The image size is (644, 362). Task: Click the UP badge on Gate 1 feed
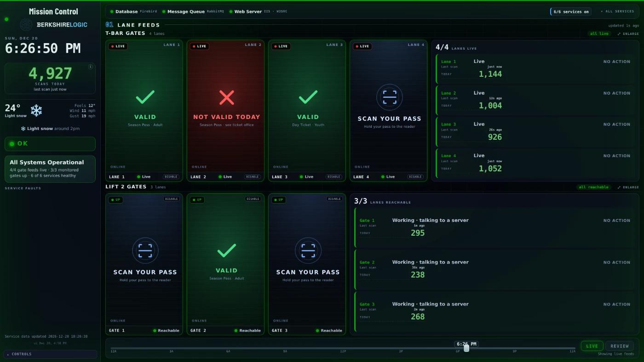(116, 200)
